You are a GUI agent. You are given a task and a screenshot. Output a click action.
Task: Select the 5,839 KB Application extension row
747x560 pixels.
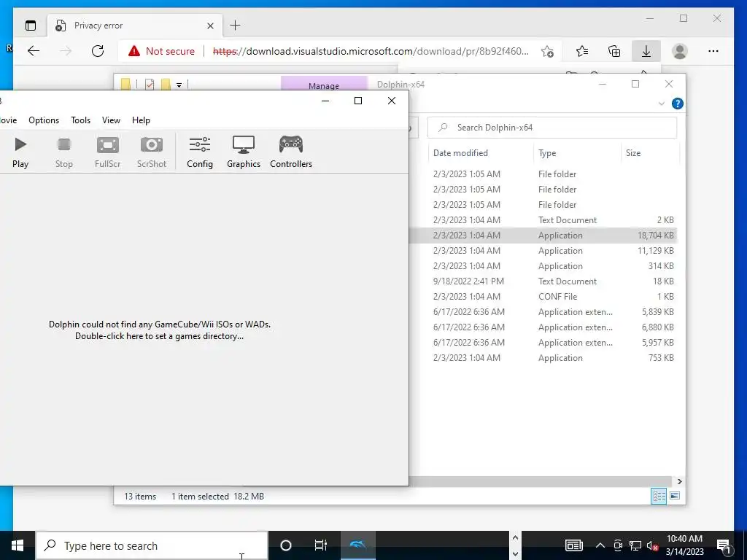543,312
